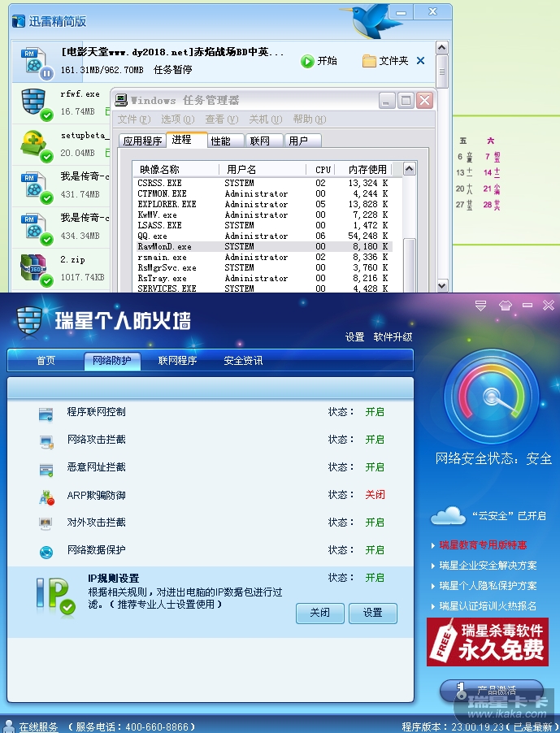Click the network security gauge dial
Viewport: 560px width, 733px height.
491,397
